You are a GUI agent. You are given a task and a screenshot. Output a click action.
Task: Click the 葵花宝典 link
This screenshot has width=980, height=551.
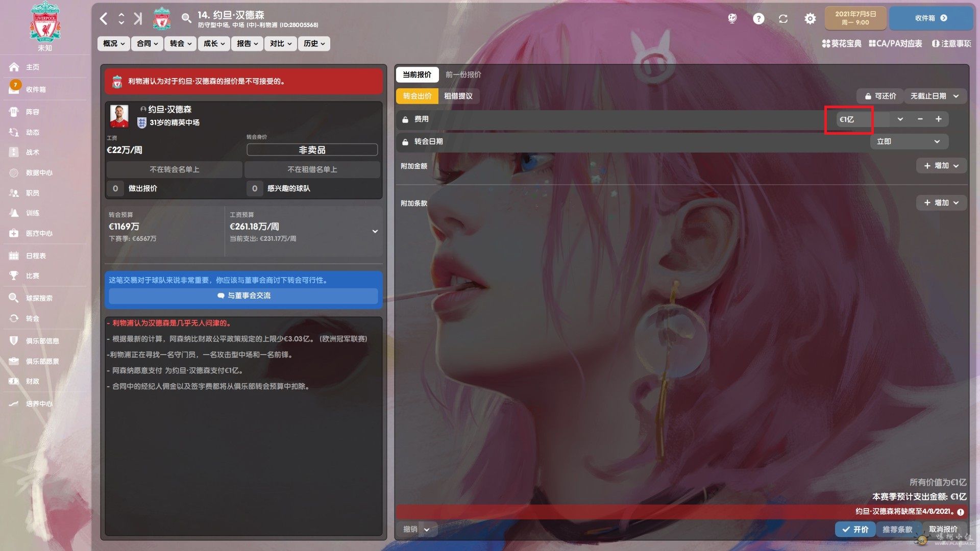click(842, 43)
